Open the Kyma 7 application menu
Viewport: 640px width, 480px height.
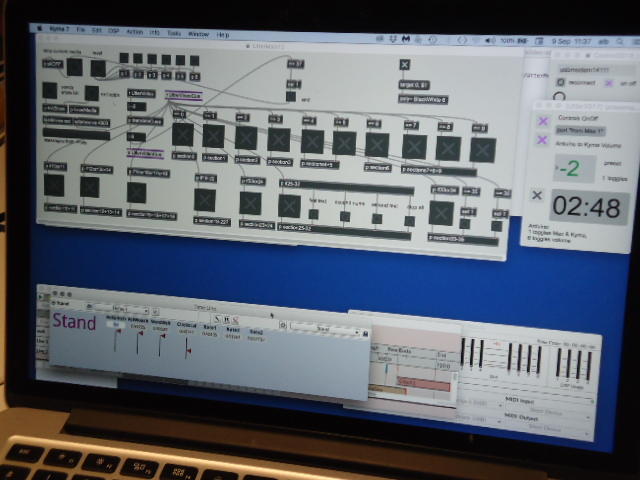point(59,29)
